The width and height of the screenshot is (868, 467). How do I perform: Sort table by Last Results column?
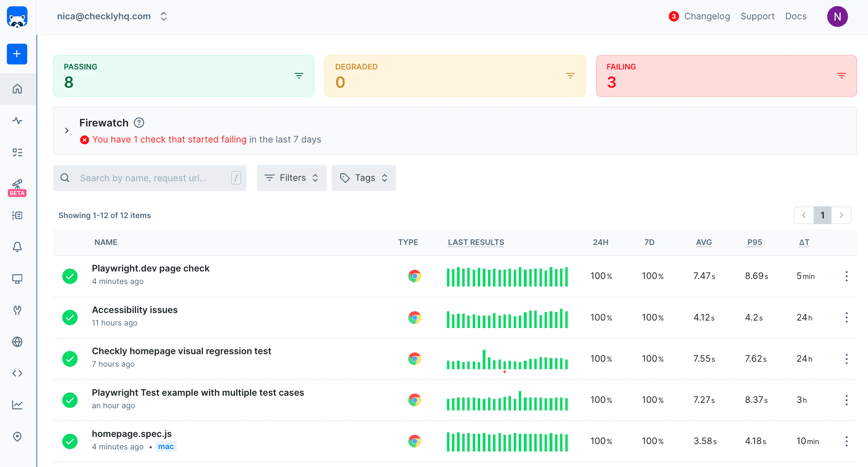pyautogui.click(x=476, y=242)
